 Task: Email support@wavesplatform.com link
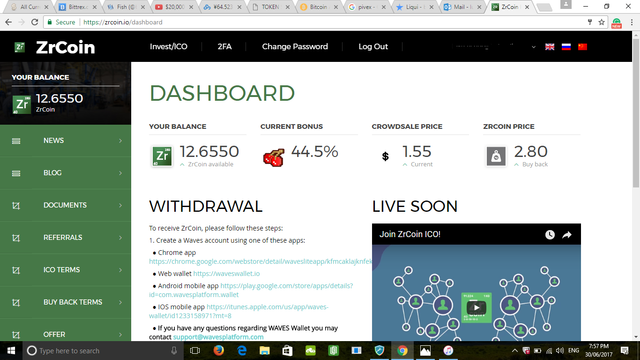coord(218,337)
